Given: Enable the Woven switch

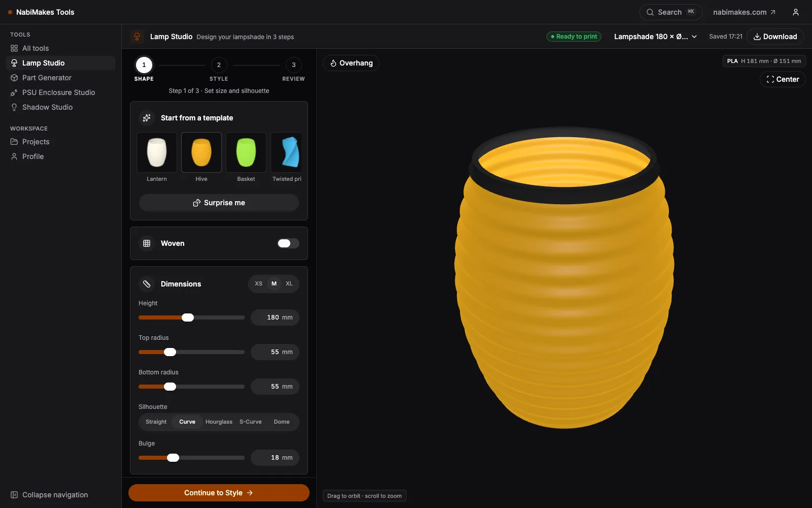Looking at the screenshot, I should coord(288,243).
